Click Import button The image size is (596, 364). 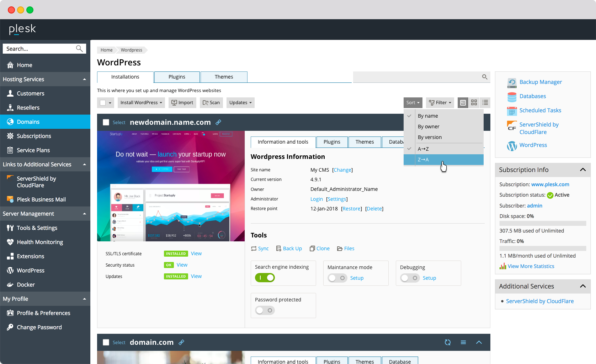coord(182,103)
